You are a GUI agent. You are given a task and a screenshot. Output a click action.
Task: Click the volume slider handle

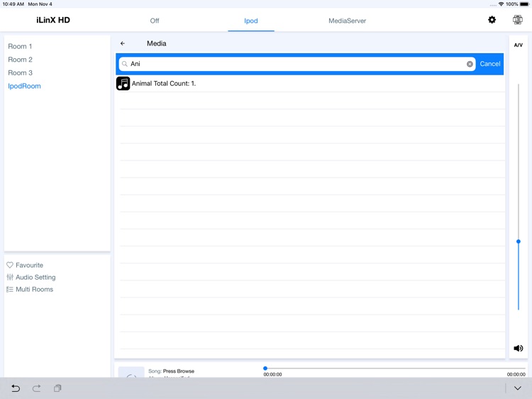pyautogui.click(x=518, y=241)
